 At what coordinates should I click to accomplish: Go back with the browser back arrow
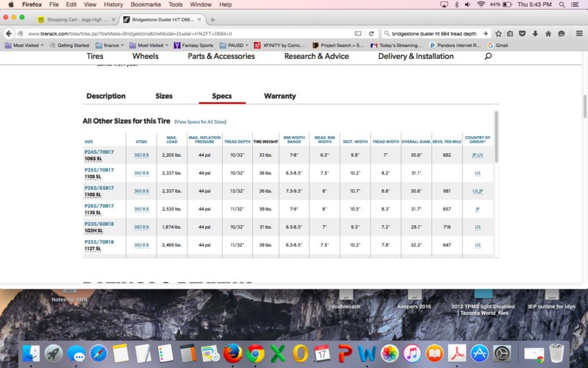[9, 33]
